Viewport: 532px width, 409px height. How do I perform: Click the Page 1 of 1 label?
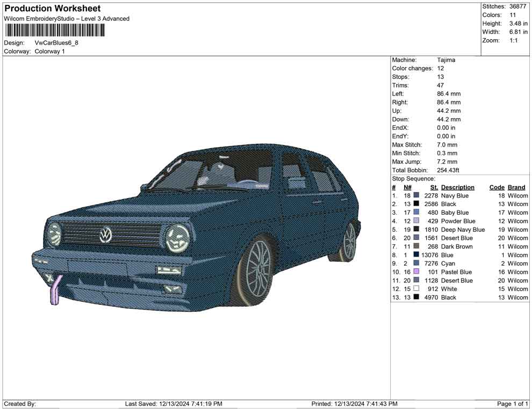(512, 404)
